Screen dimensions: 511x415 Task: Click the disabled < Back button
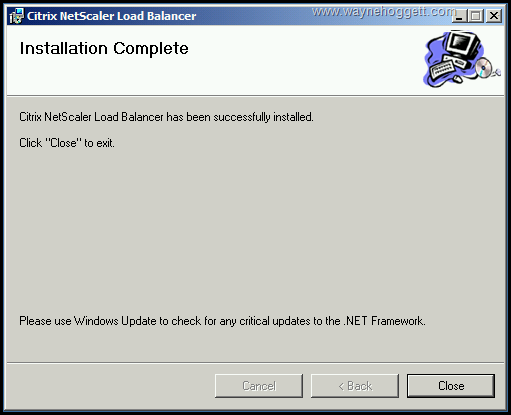tap(355, 386)
